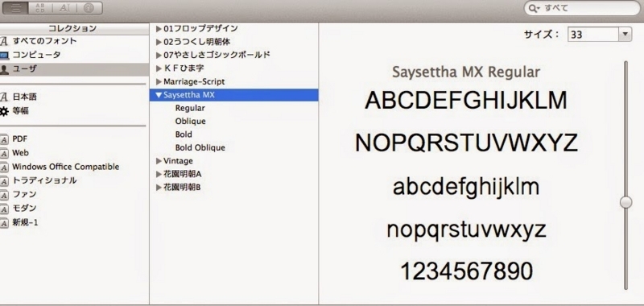This screenshot has height=306, width=644.
Task: Select the 02うつくし明朝体 font name
Action: coord(196,42)
